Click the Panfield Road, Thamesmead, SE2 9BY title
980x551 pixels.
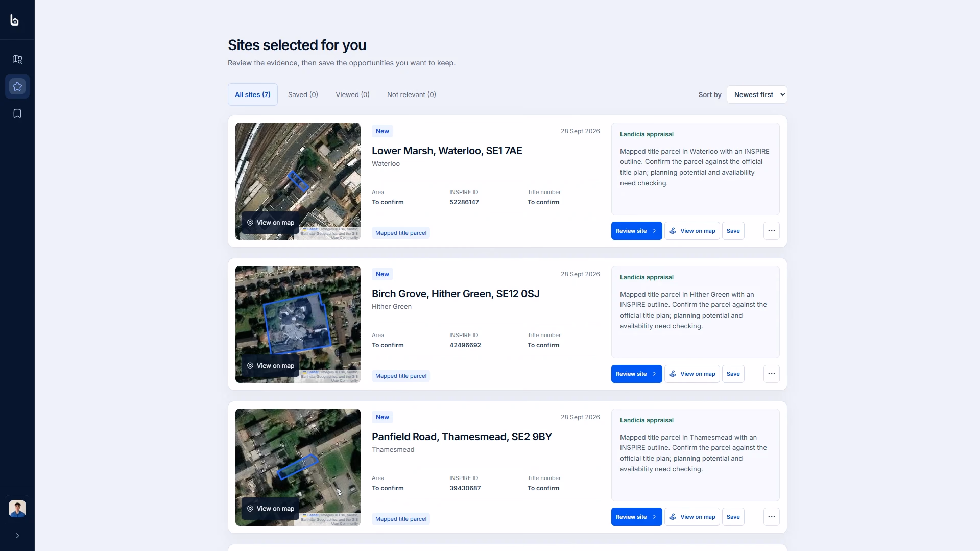click(462, 437)
